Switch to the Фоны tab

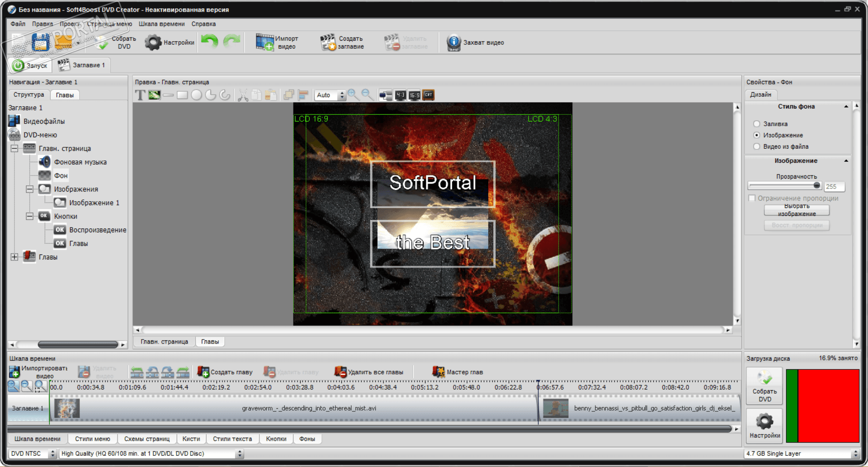point(307,439)
